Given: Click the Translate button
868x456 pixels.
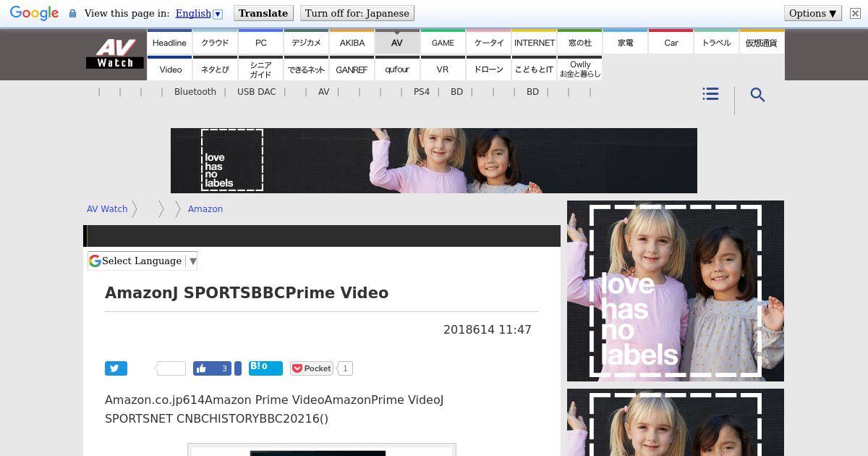Looking at the screenshot, I should point(263,13).
